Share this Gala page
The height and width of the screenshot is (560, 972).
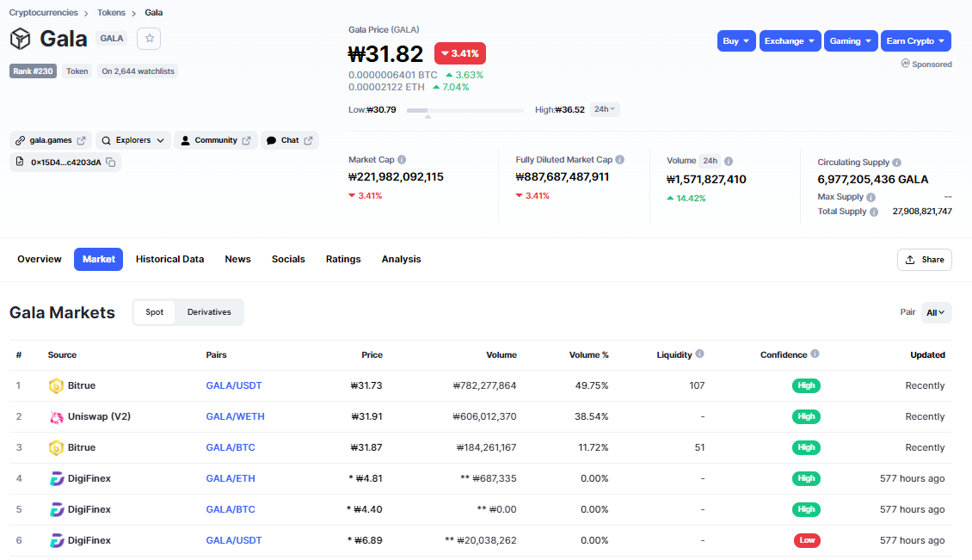925,260
